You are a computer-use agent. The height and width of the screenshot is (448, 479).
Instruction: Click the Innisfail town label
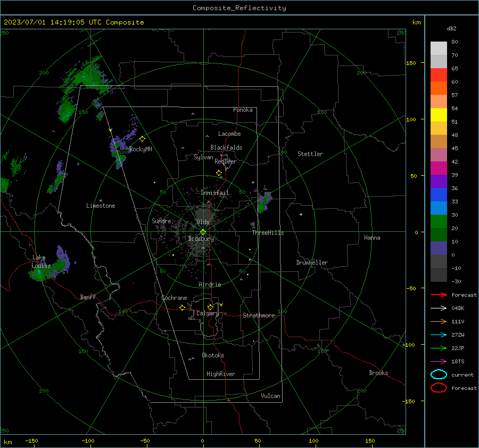(x=214, y=193)
